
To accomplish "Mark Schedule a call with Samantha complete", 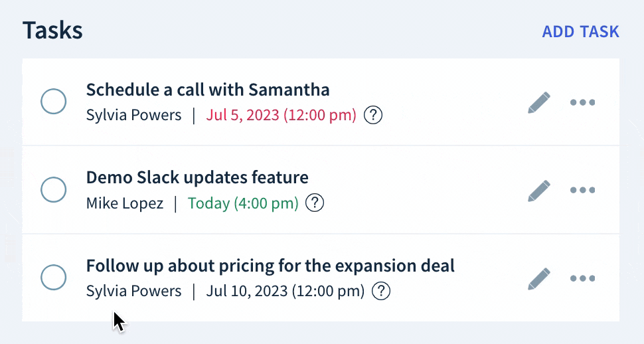I will (53, 101).
